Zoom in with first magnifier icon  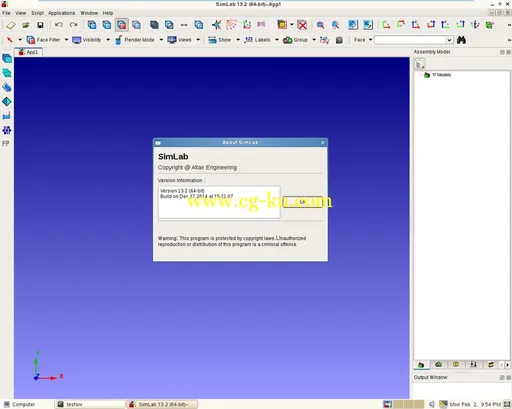click(320, 25)
